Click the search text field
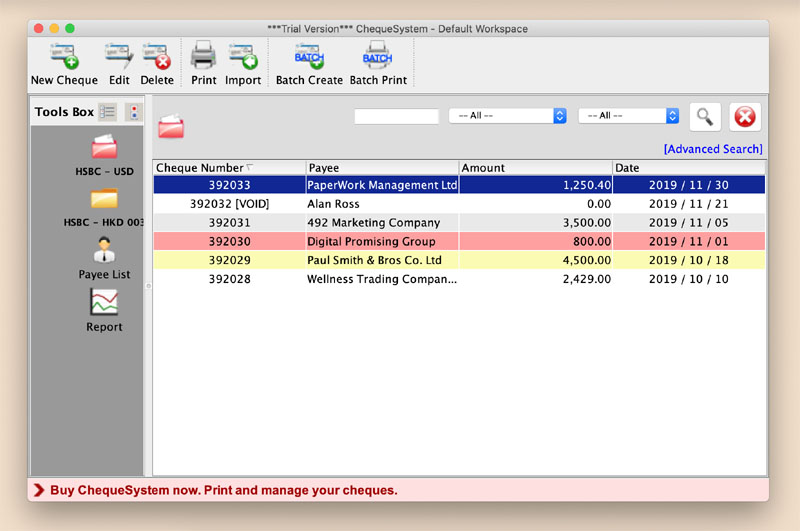 pos(396,117)
